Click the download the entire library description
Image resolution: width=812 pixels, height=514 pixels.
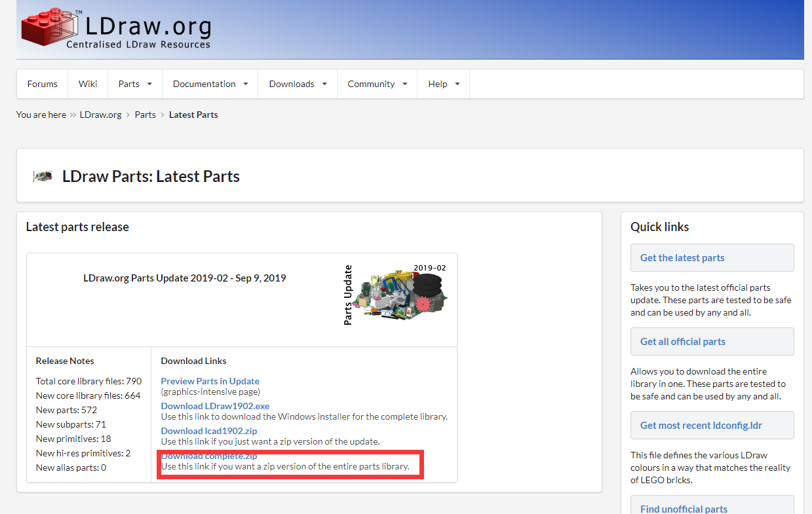click(x=708, y=384)
